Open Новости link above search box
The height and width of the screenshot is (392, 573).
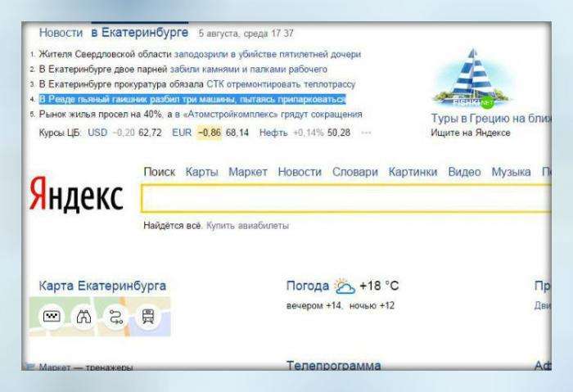tap(300, 172)
